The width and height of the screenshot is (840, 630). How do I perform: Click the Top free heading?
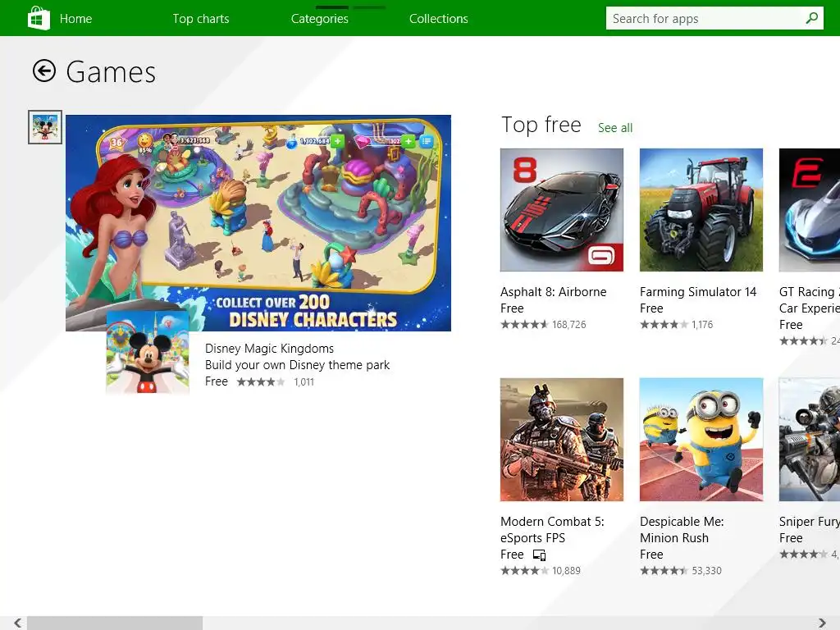tap(541, 125)
